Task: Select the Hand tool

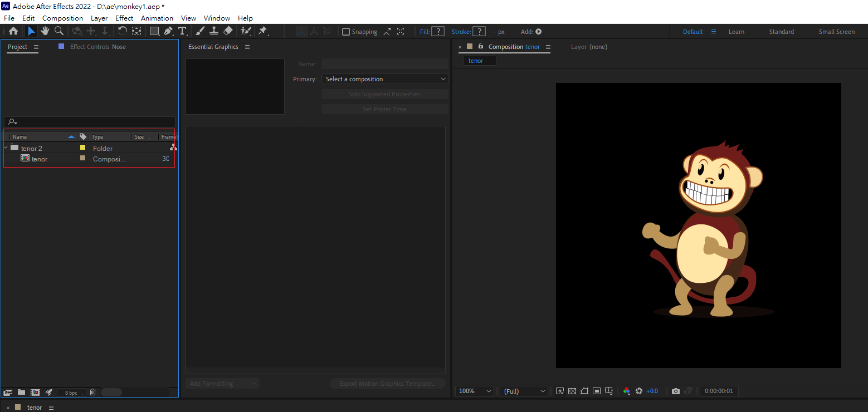Action: point(45,31)
